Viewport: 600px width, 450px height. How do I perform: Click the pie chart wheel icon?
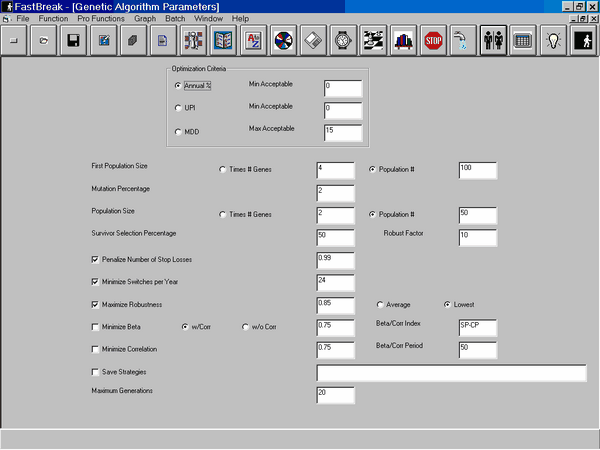[283, 42]
